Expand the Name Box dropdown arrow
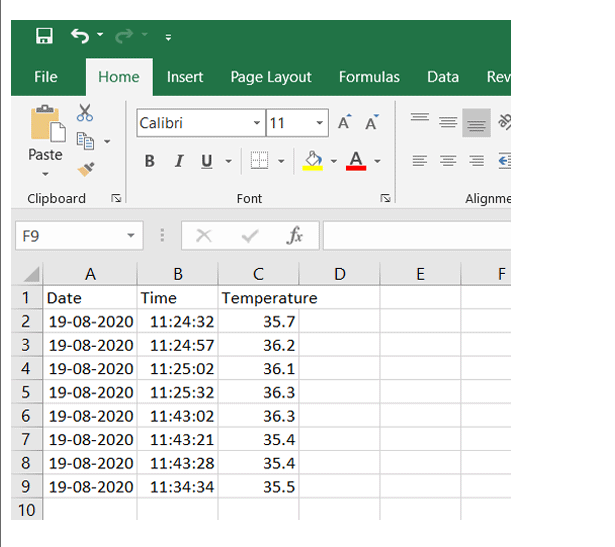The height and width of the screenshot is (547, 615). (131, 236)
